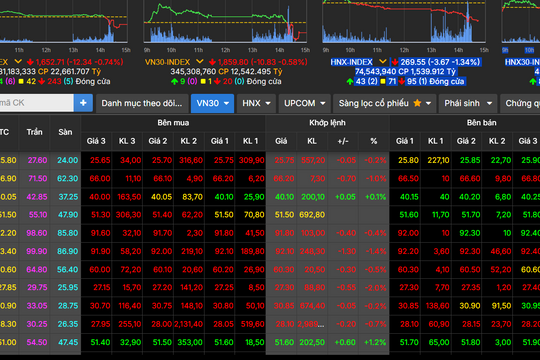Open the HNX-INDEX chevron dropdown

(x=383, y=62)
